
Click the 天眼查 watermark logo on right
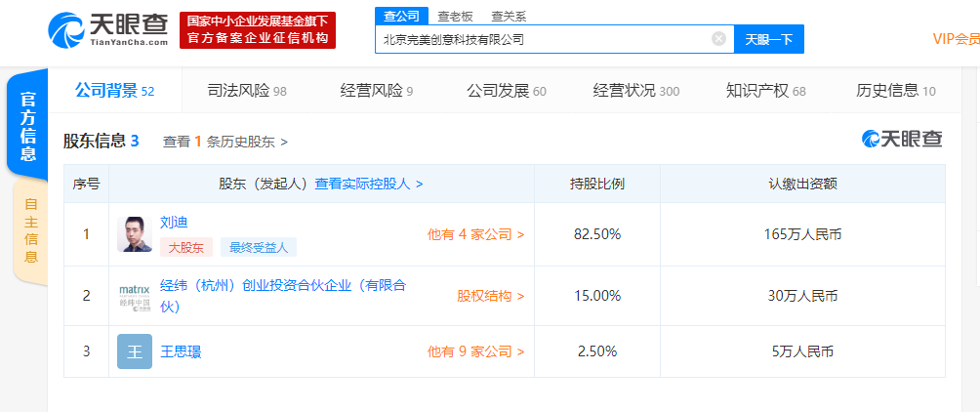(x=902, y=140)
